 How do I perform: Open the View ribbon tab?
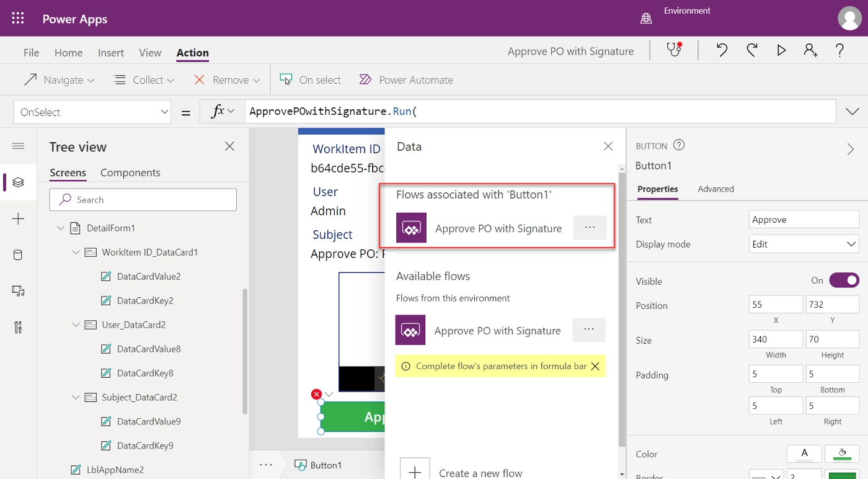coord(150,53)
